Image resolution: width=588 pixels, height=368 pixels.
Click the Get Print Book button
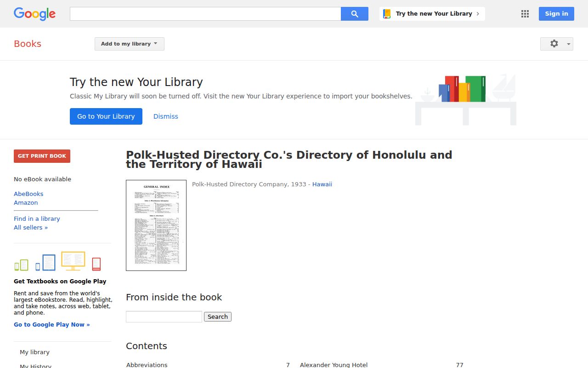42,156
